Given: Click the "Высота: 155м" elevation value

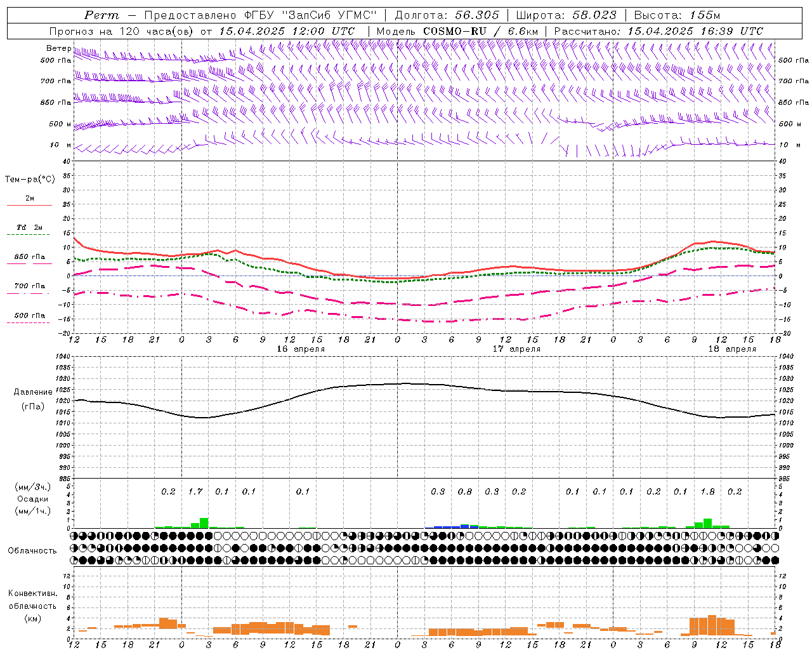Looking at the screenshot, I should [x=677, y=15].
